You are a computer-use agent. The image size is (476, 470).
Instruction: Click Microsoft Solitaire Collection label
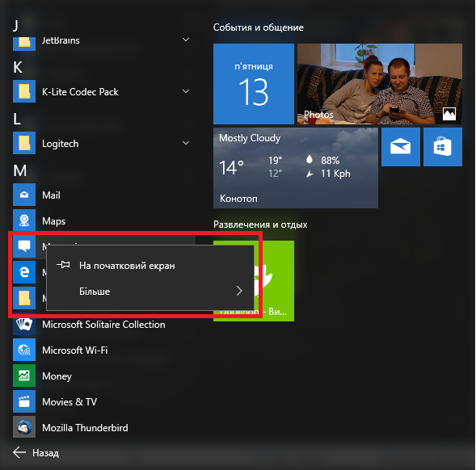[x=103, y=325]
